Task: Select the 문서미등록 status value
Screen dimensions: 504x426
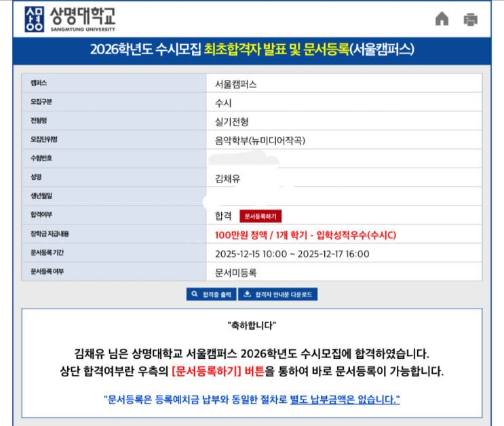Action: pyautogui.click(x=235, y=273)
